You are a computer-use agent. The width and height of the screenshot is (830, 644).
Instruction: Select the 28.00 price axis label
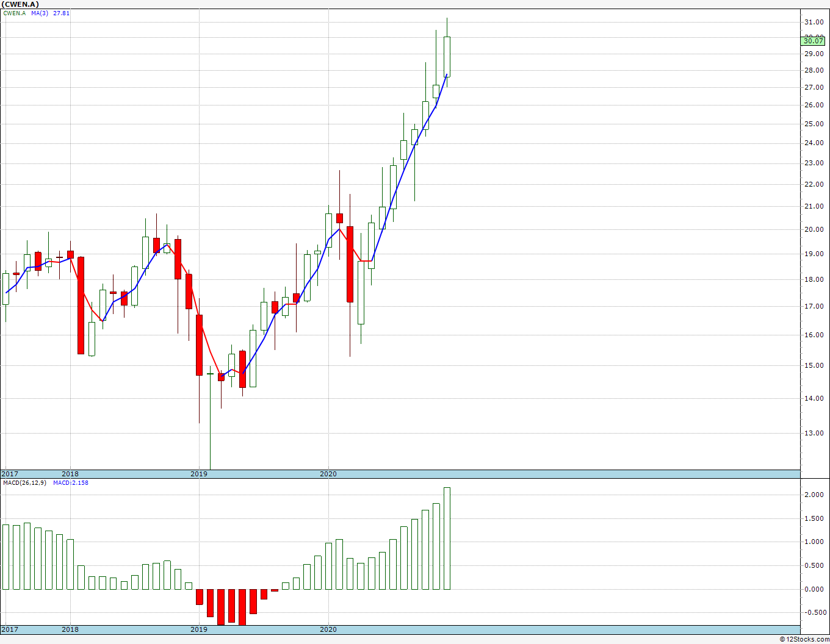(x=813, y=71)
